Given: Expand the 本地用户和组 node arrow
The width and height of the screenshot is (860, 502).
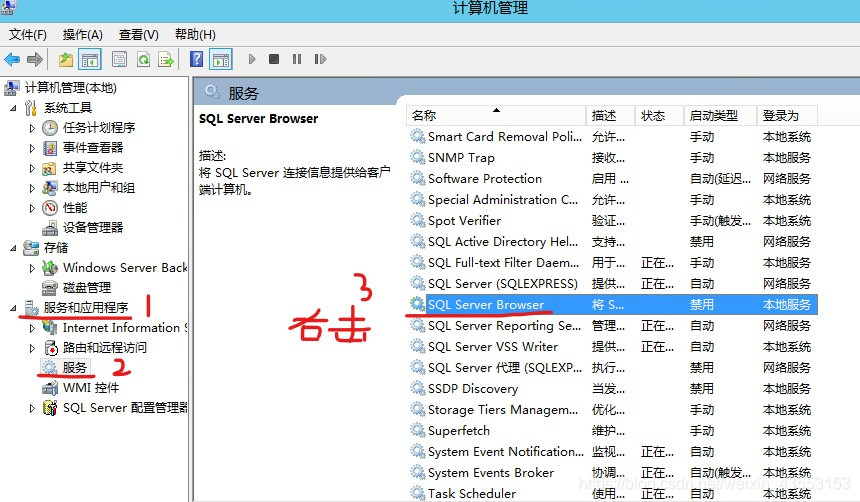Looking at the screenshot, I should point(32,188).
